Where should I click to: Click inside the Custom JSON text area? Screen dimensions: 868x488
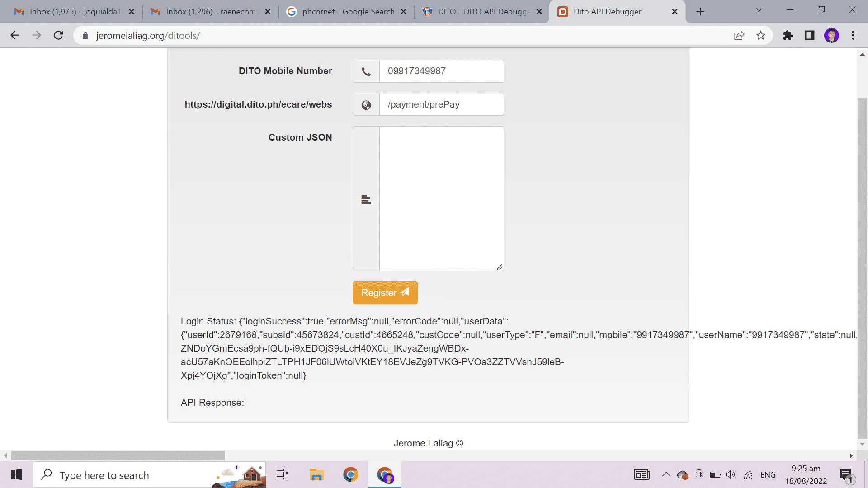pos(441,199)
